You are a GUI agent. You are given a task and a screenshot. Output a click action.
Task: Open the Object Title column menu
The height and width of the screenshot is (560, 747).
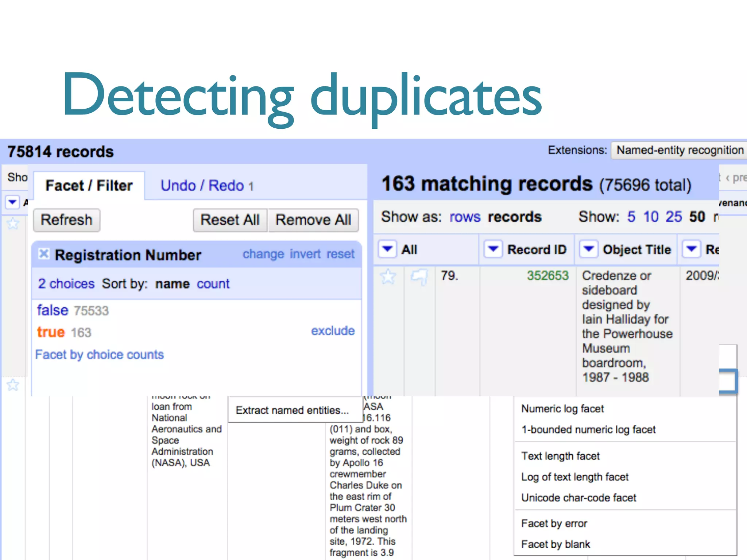(589, 249)
